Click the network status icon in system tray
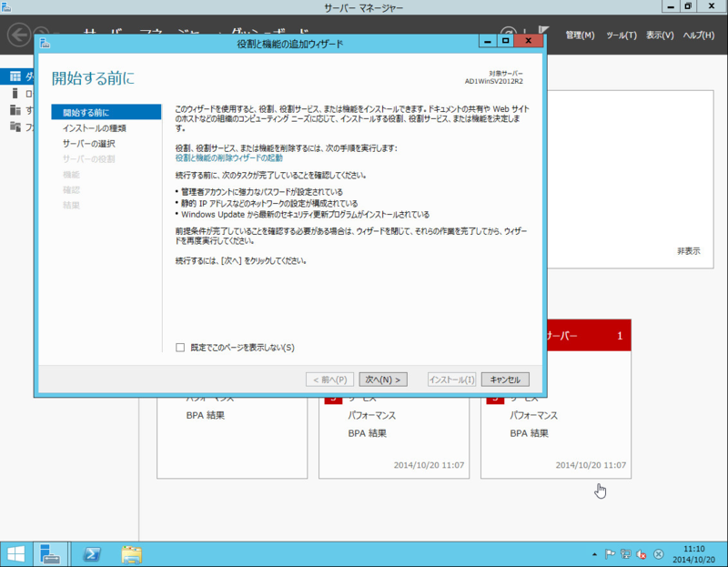This screenshot has height=567, width=728. 625,554
